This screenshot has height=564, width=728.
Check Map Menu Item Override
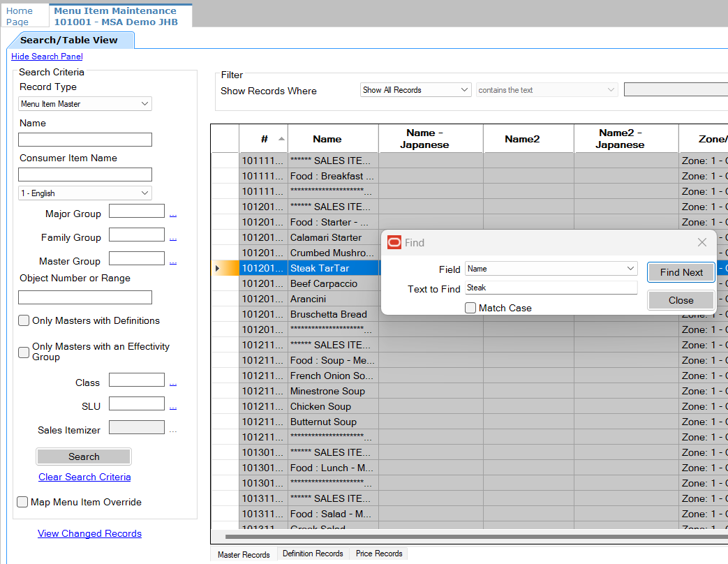tap(23, 502)
